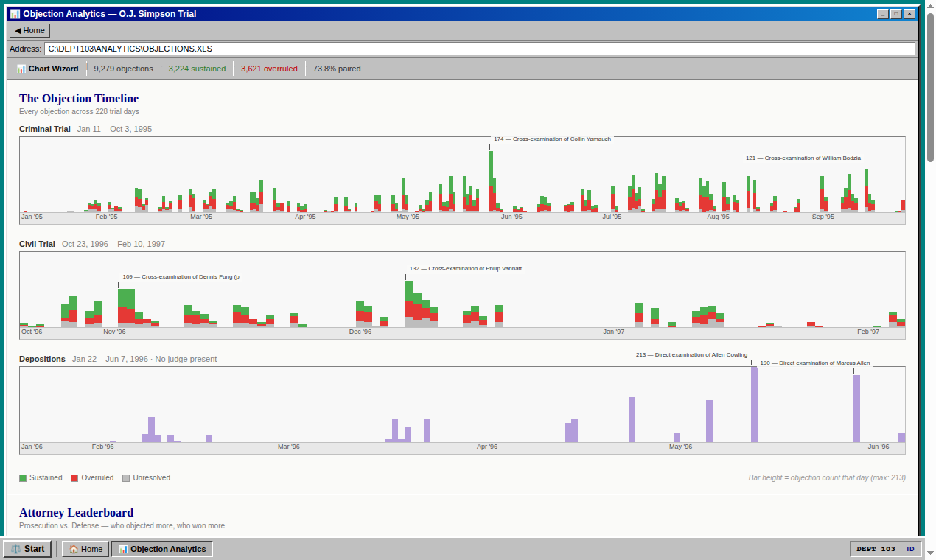The image size is (936, 560).
Task: Click the 73.8% paired stat
Action: (337, 69)
